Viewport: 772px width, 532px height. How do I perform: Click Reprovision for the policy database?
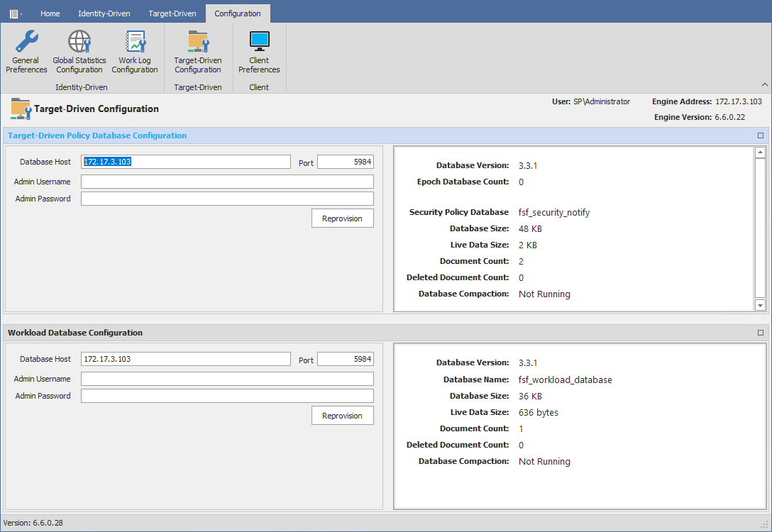tap(342, 218)
